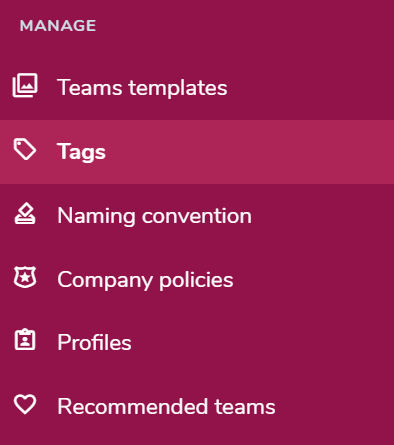394x445 pixels.
Task: Click the Naming convention stamp icon
Action: pos(25,214)
